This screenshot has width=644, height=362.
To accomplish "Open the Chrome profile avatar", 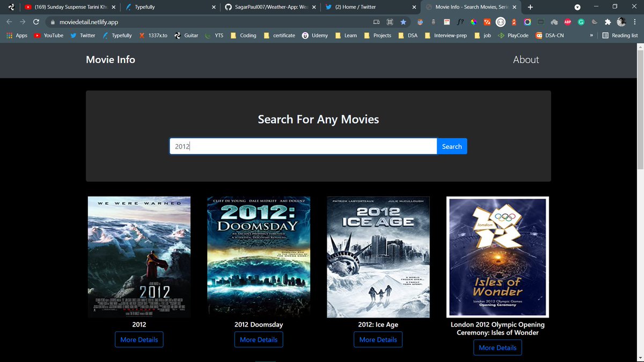I will (621, 22).
